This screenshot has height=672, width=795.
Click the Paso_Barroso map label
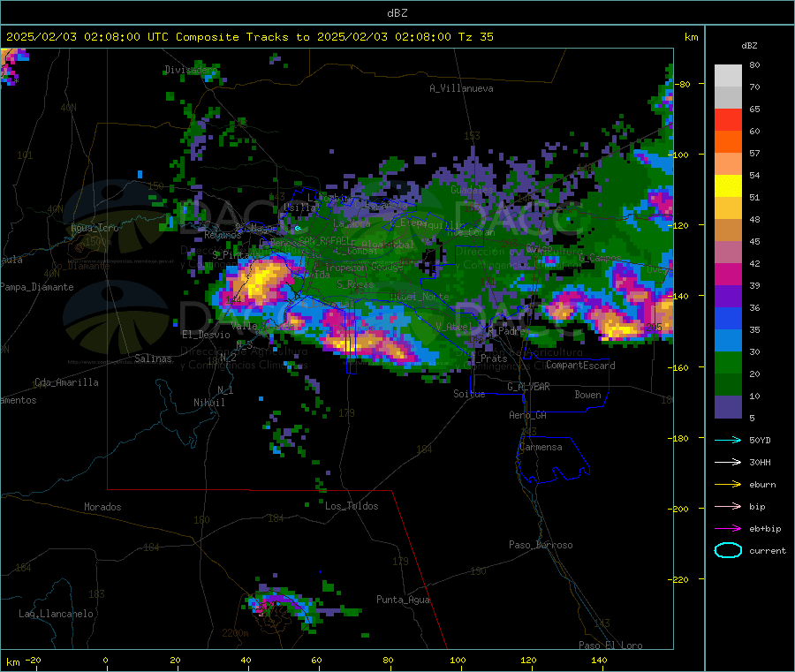[541, 545]
